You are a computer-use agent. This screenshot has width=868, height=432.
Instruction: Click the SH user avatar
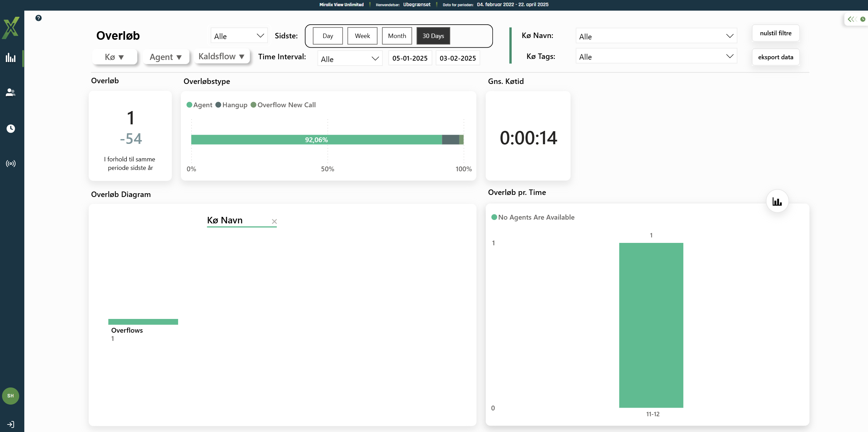coord(11,396)
